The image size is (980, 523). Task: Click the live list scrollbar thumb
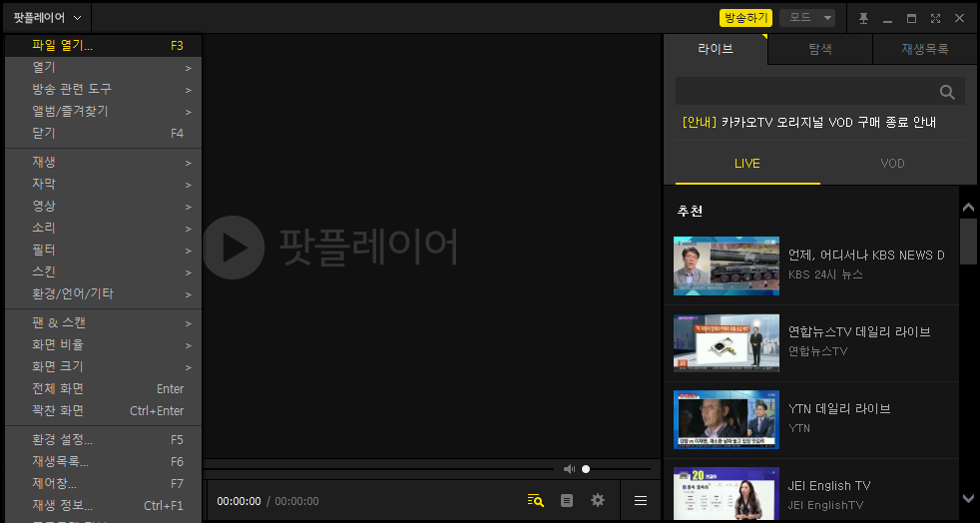(x=968, y=242)
